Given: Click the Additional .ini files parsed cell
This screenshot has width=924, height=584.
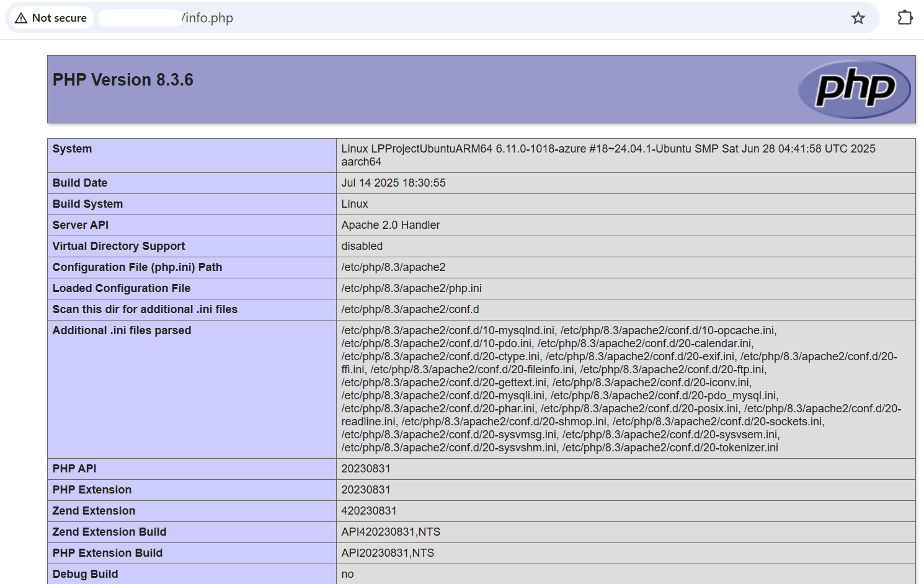Looking at the screenshot, I should coord(558,389).
